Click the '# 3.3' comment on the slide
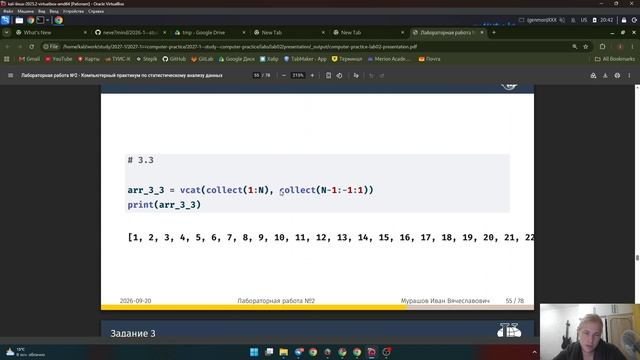The height and width of the screenshot is (360, 640). (x=140, y=160)
